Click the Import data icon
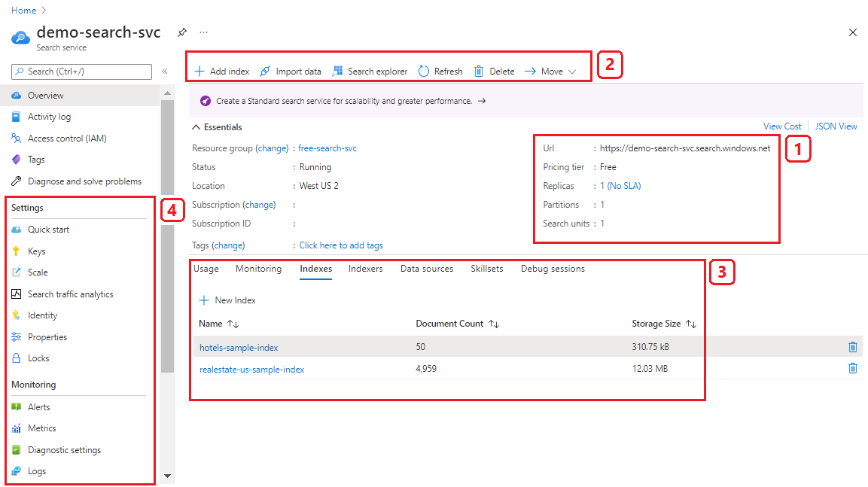 click(x=265, y=72)
